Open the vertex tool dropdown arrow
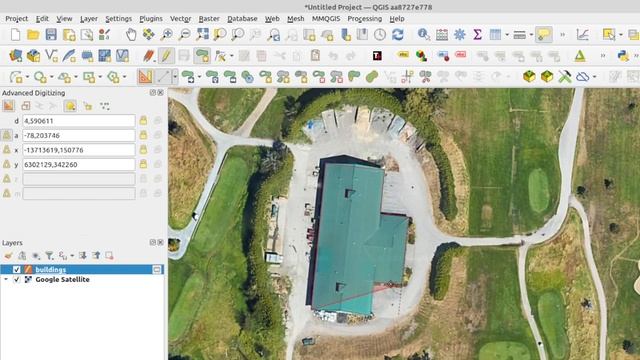Viewport: 640px width, 360px height. point(231,56)
